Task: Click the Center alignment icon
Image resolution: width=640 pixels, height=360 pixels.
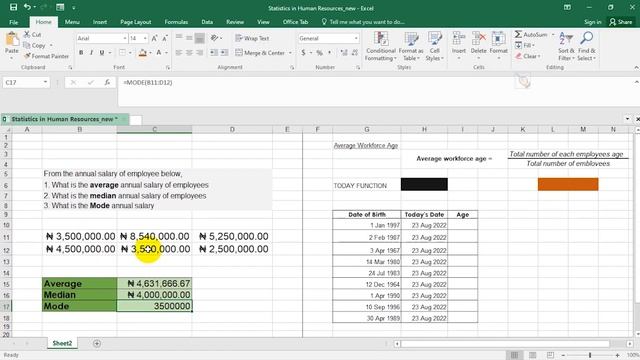Action: click(189, 53)
